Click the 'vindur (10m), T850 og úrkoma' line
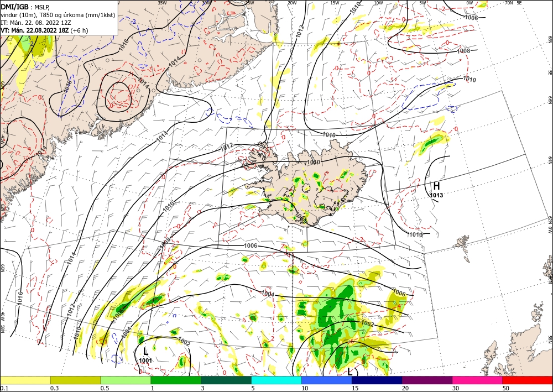This screenshot has width=553, height=392. click(x=58, y=15)
